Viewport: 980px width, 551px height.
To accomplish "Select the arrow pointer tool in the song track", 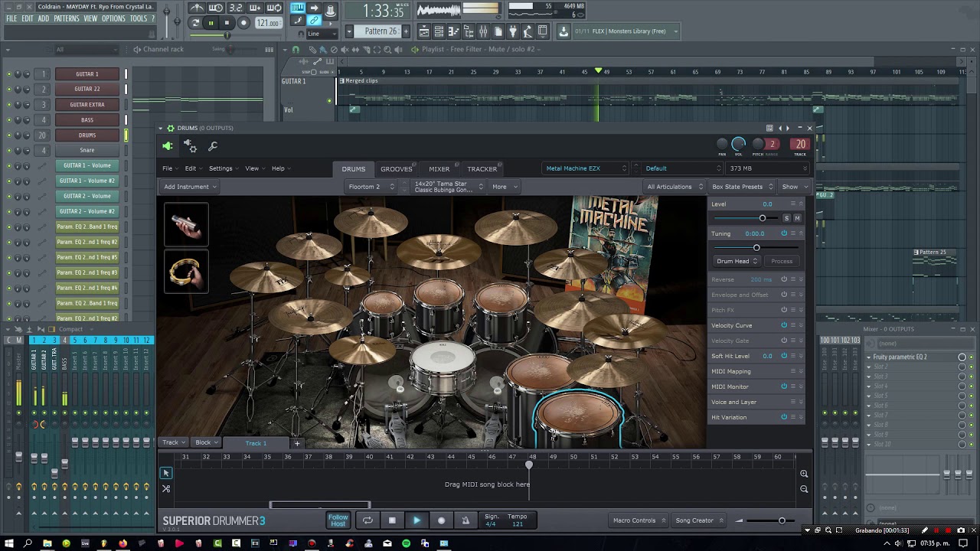I will (166, 473).
